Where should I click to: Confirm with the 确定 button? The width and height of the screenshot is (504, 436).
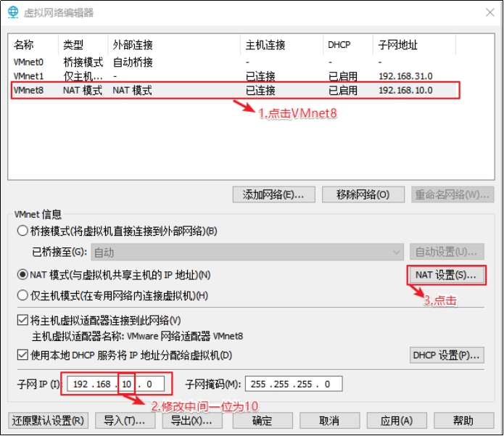click(263, 421)
